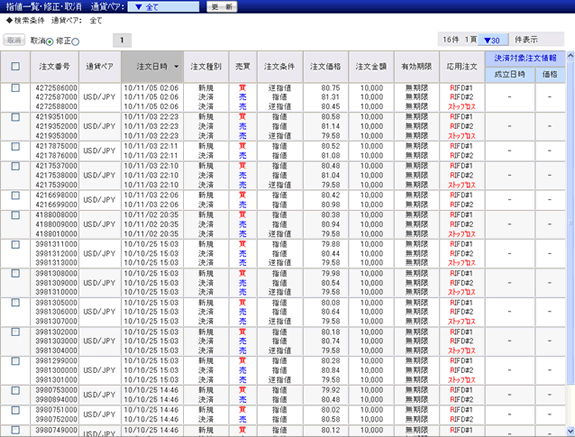Click price 80.98
The height and width of the screenshot is (437, 575).
tap(330, 205)
